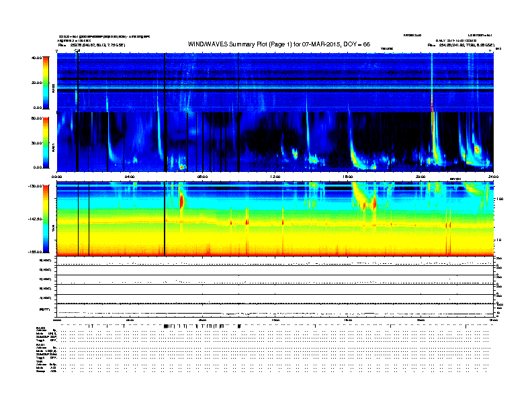Image resolution: width=532 pixels, height=411 pixels.
Task: Click the 30.00 label on RAD1 scale
Action: pos(36,143)
